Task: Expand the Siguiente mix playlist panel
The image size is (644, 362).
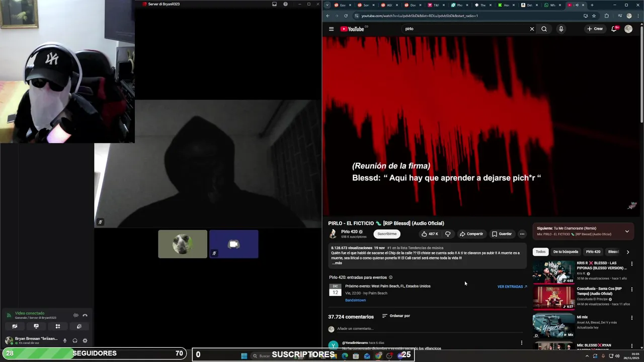Action: 627,231
